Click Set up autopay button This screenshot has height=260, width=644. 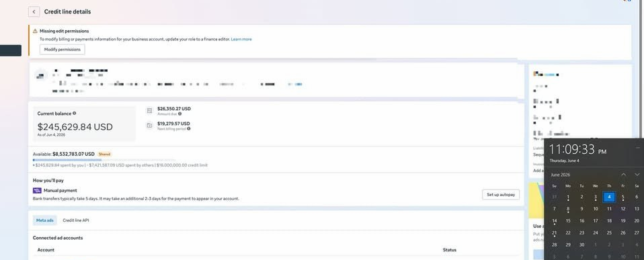coord(501,195)
